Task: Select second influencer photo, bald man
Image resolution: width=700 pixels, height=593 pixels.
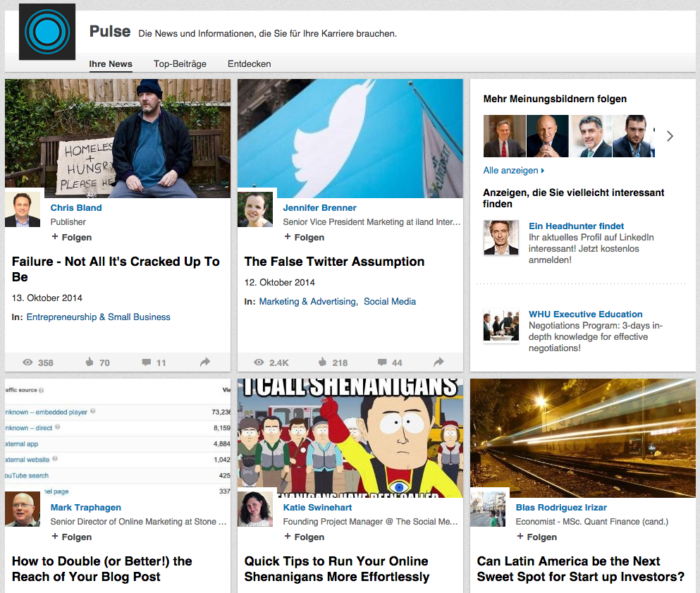Action: pos(547,136)
